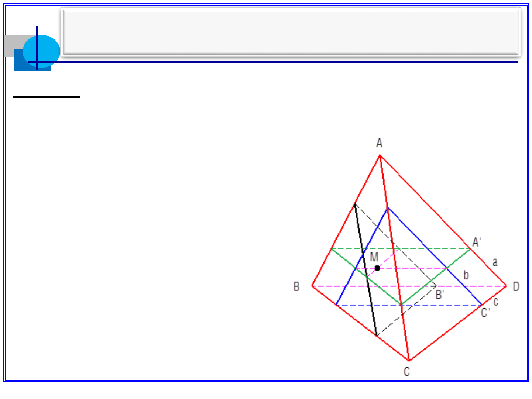Click the black underline below the header

(x=46, y=97)
